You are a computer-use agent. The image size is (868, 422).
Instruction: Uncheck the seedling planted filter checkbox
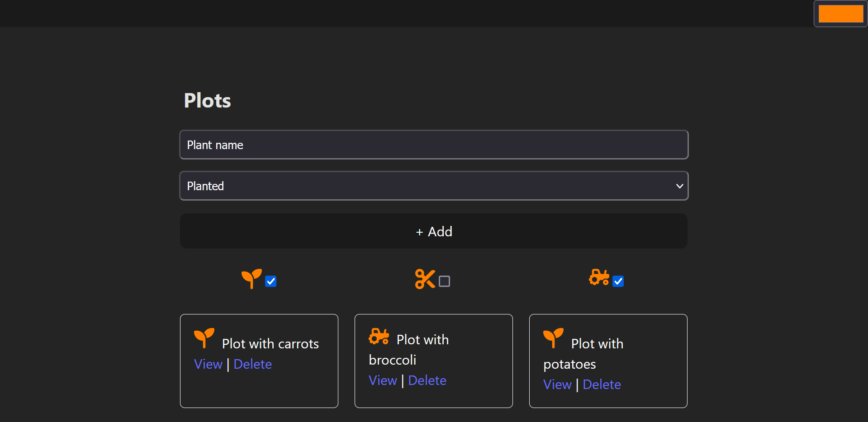271,281
